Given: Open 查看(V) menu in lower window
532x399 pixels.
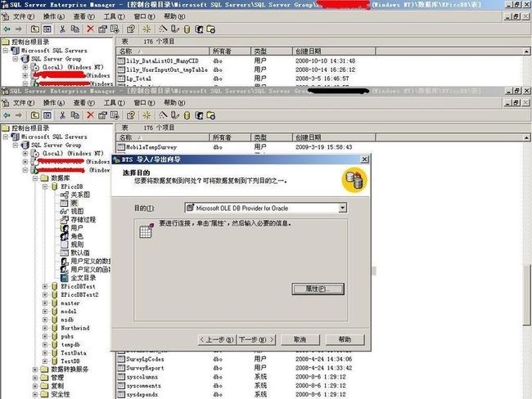Looking at the screenshot, I should coord(83,103).
